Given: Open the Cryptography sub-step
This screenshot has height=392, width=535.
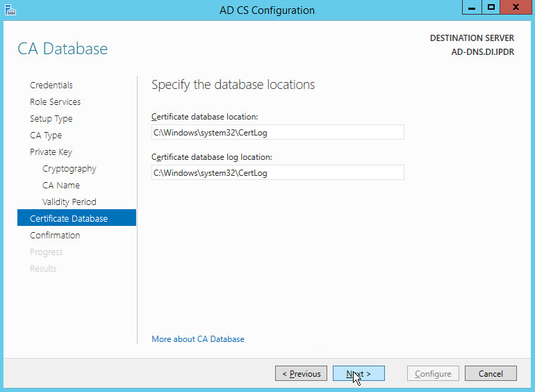Looking at the screenshot, I should click(69, 169).
